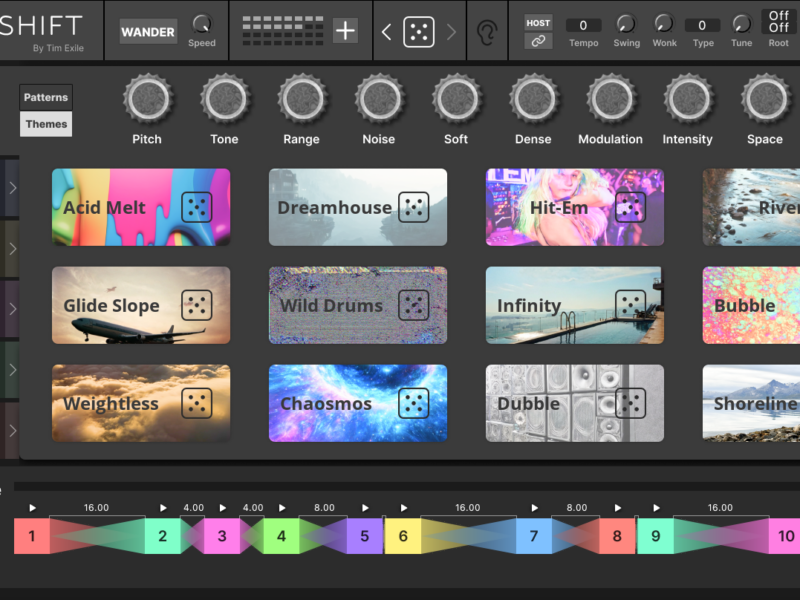Toggle the WANDER mode button
Viewport: 800px width, 600px height.
[x=148, y=32]
